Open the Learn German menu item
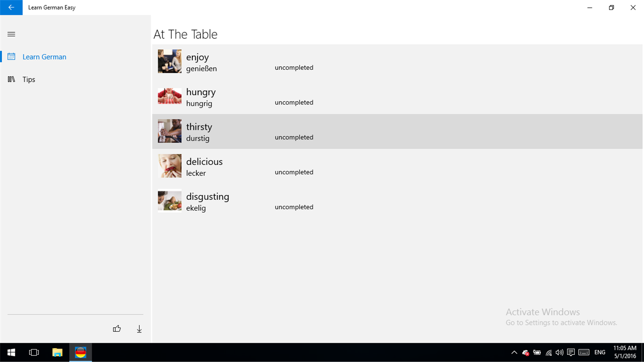644x362 pixels. 44,57
